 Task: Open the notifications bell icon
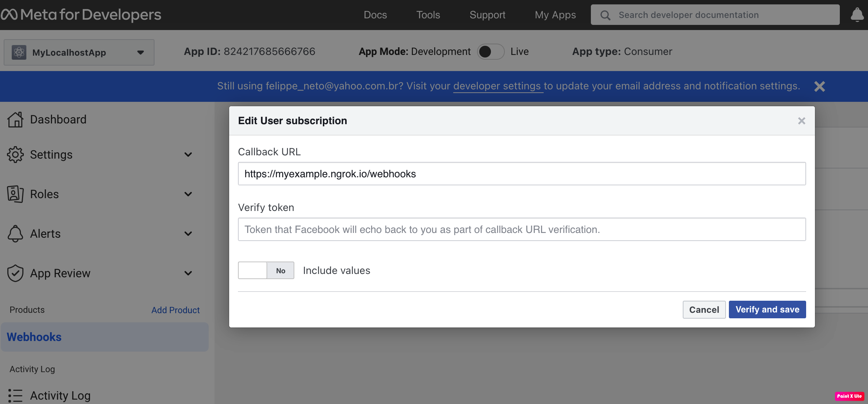coord(857,15)
